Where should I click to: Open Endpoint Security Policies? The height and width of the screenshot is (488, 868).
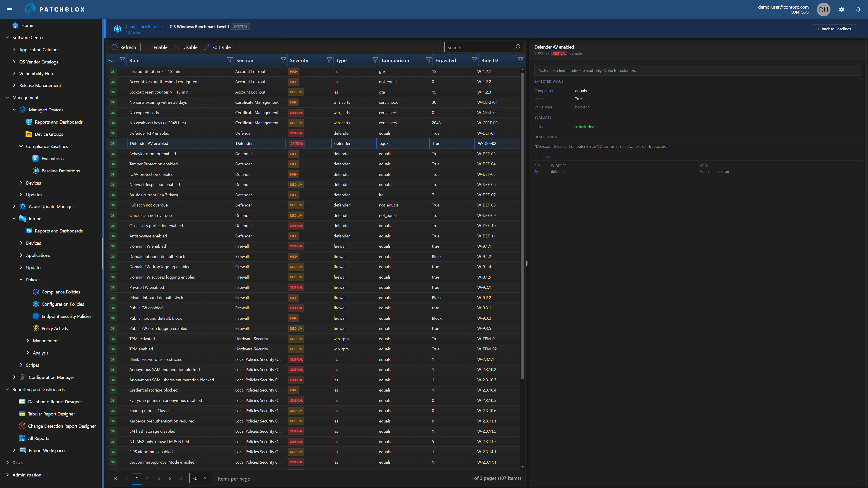[66, 316]
